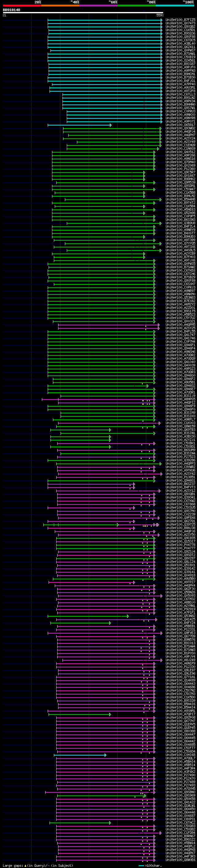The image size is (197, 868).
Task: Select hit label UniRef100_C0HI68
Action: [180, 754]
